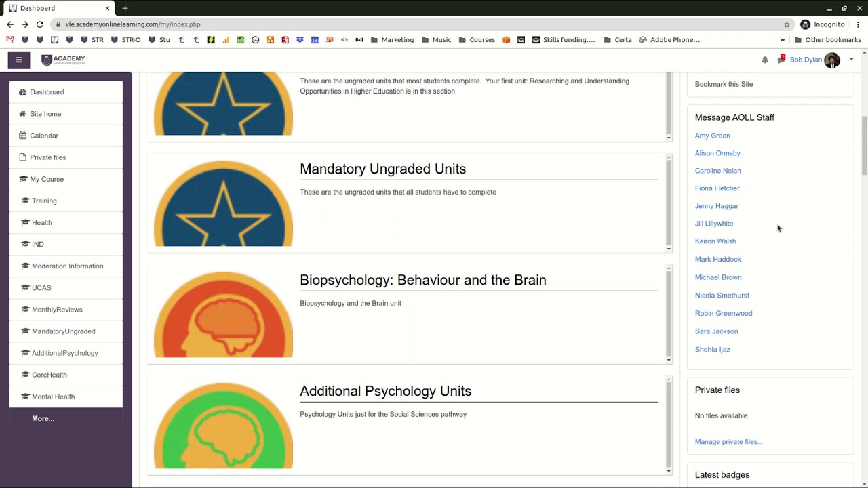868x488 pixels.
Task: Open the STR bookmark
Action: point(92,40)
